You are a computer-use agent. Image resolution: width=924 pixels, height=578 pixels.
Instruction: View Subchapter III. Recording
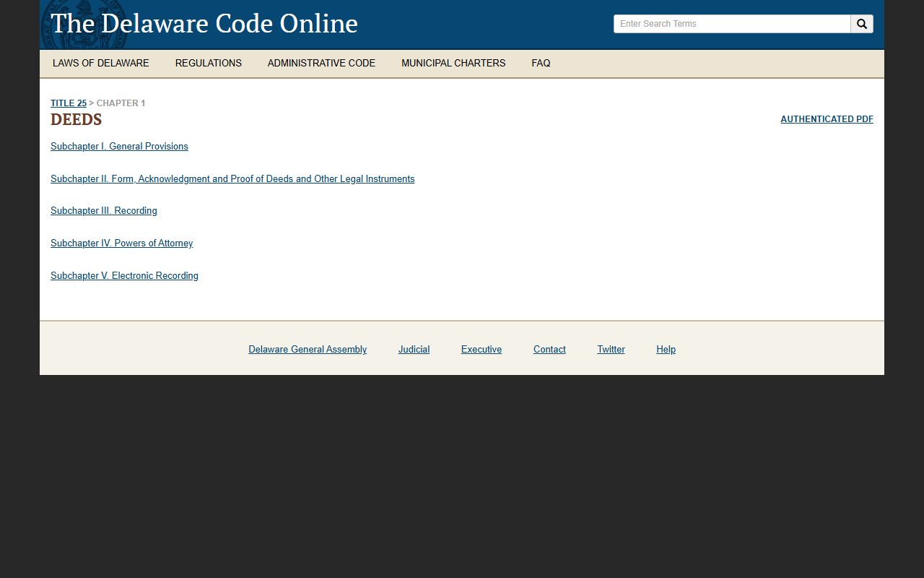point(104,211)
